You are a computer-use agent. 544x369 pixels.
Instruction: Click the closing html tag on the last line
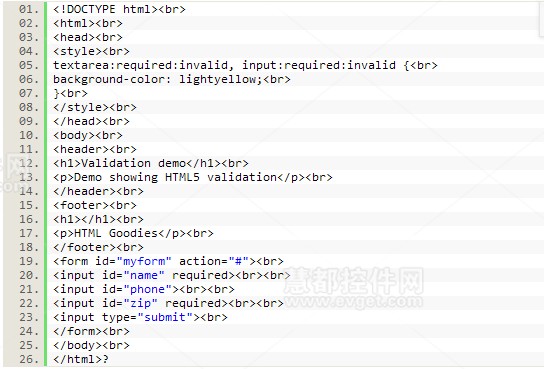click(x=77, y=359)
